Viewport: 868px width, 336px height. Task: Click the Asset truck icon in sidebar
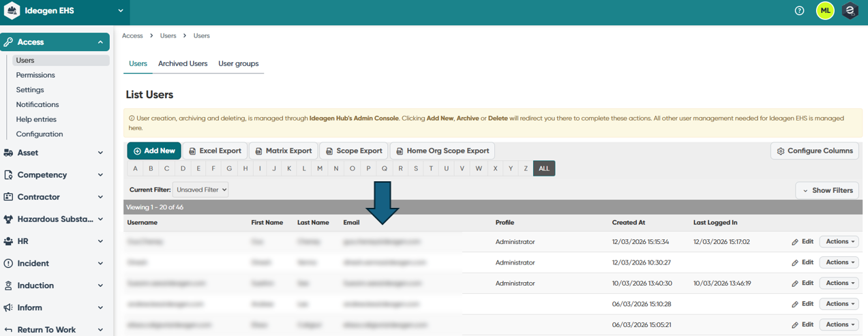(8, 153)
